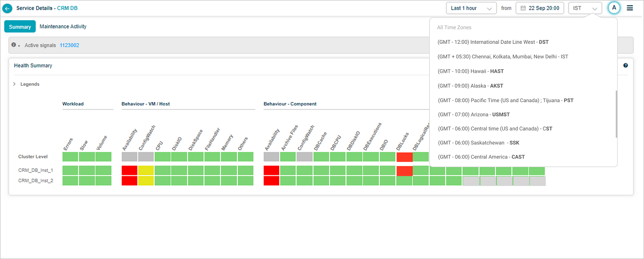The height and width of the screenshot is (259, 644).
Task: Pick the Alaska AKST time zone
Action: click(470, 86)
